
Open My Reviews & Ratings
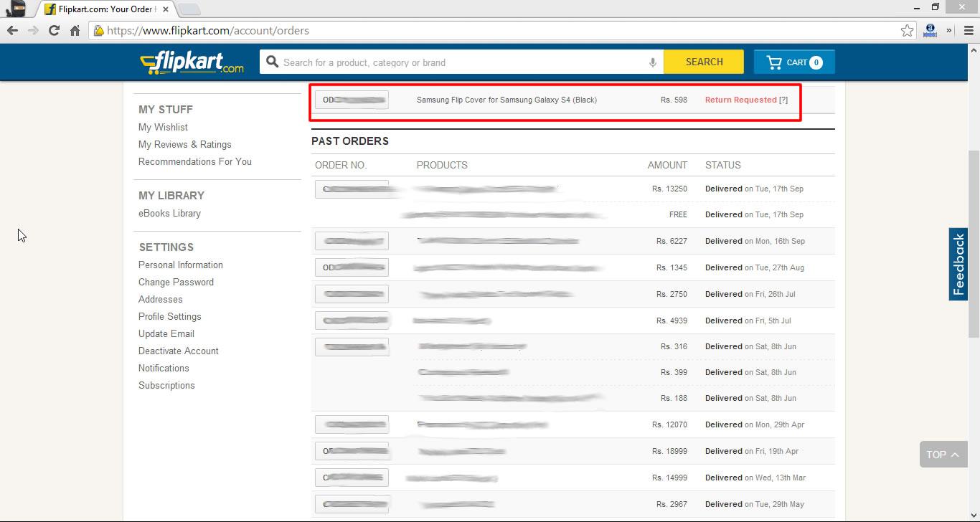pos(184,144)
